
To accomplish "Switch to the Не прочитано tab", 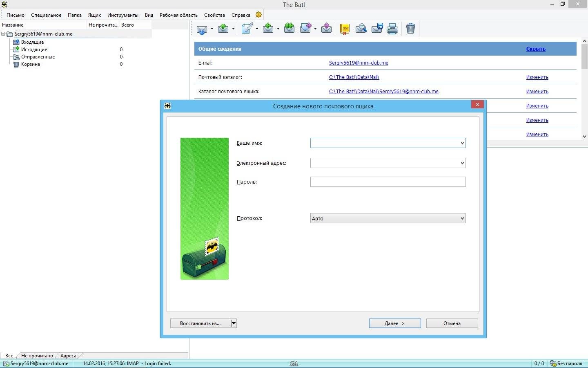I will (x=37, y=356).
